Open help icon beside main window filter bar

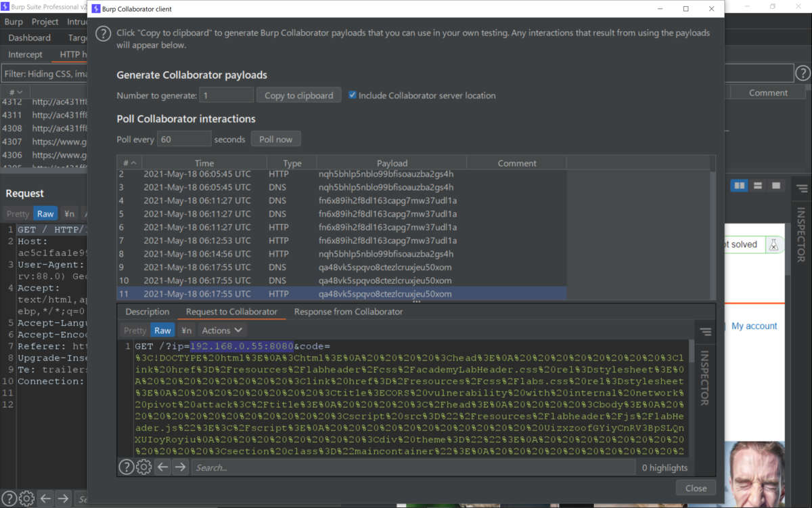803,73
